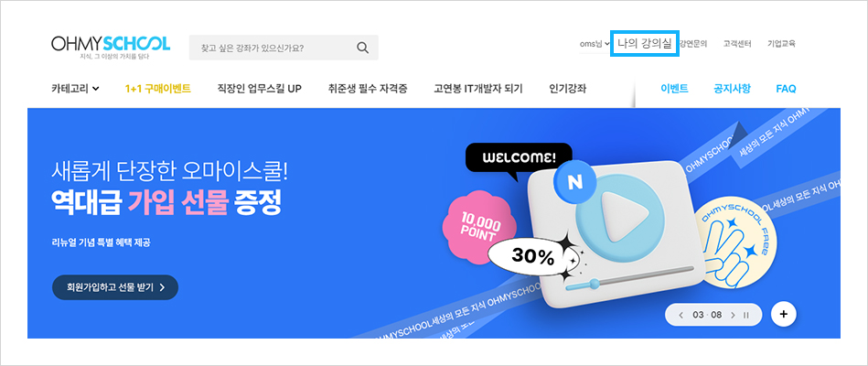
Task: Open 고연봉 IT개발자 되기 menu
Action: click(x=478, y=88)
